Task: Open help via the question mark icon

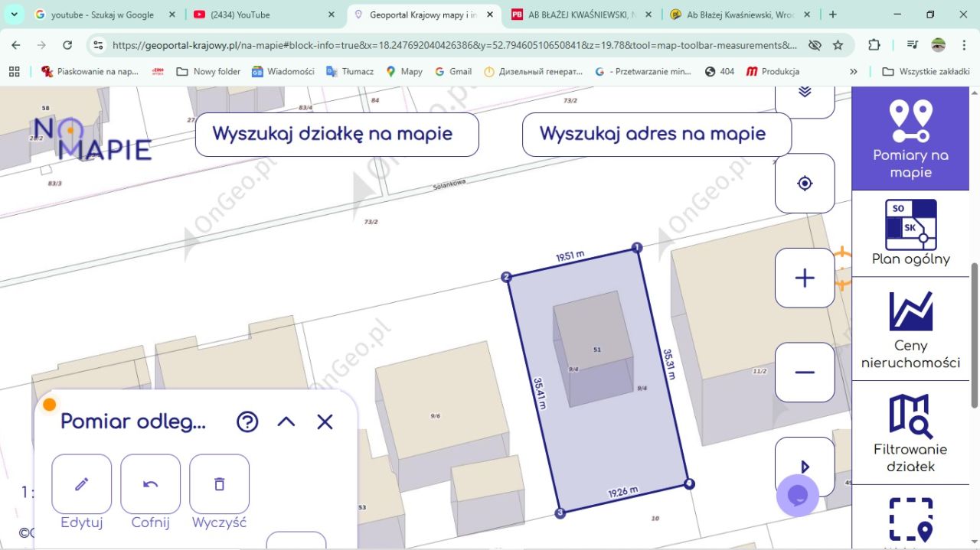Action: pos(247,421)
